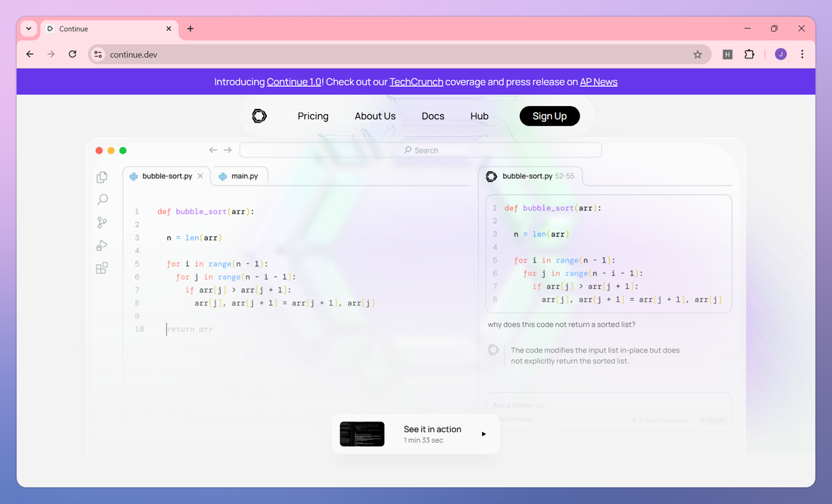The height and width of the screenshot is (504, 832).
Task: Click the browser Forward button
Action: point(51,54)
